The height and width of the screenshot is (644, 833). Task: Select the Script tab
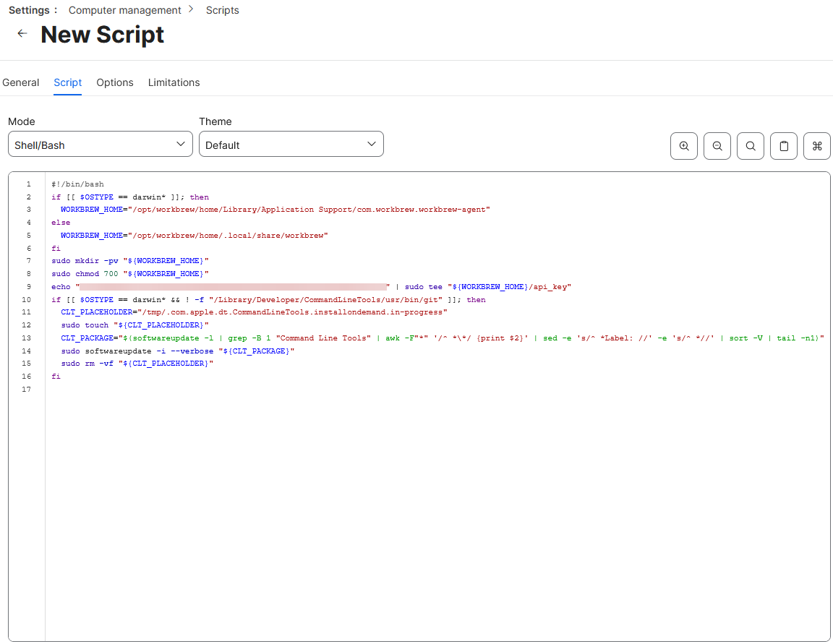point(68,82)
